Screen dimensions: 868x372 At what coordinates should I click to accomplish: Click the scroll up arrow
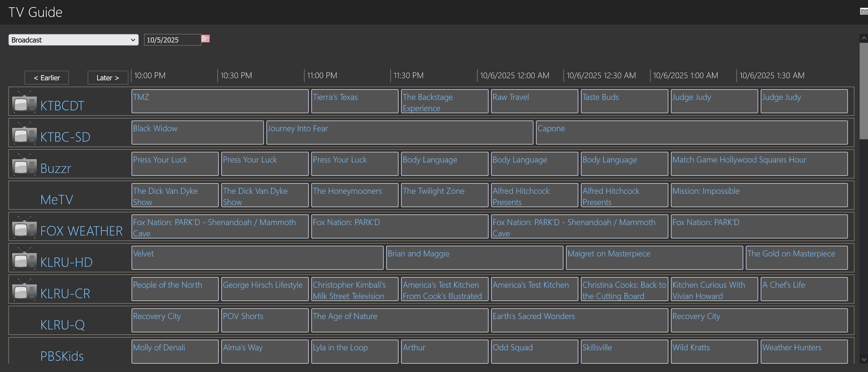[864, 38]
